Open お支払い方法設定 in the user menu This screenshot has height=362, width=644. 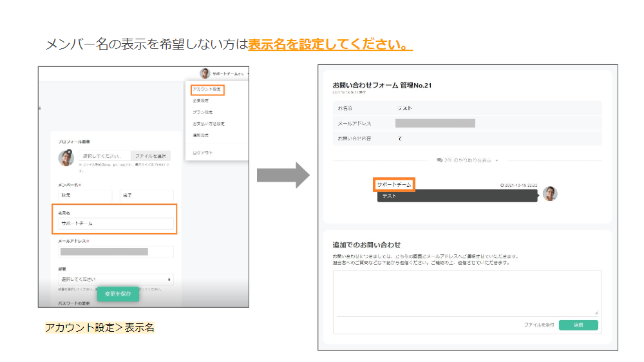209,124
